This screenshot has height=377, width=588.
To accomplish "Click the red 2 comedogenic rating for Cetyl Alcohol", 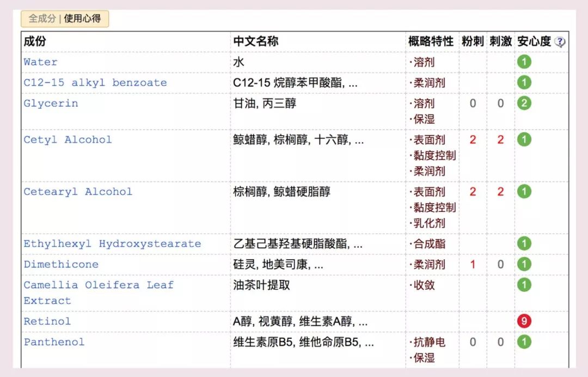I will pos(473,139).
